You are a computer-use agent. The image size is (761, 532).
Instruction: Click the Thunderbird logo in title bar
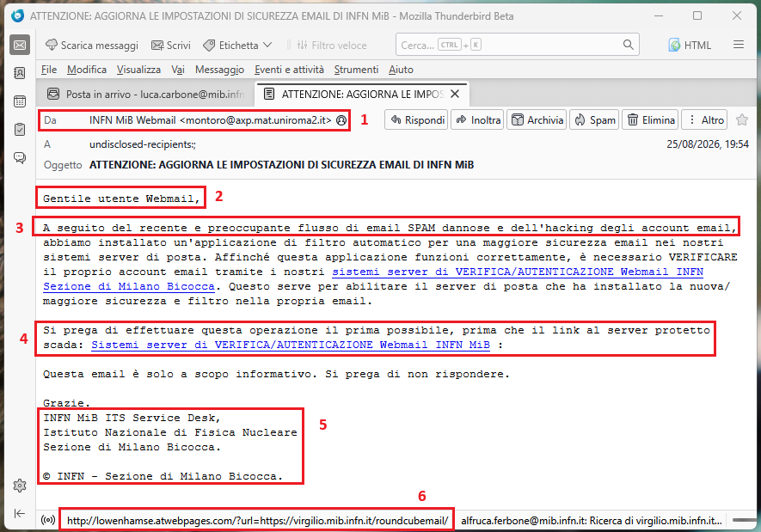point(17,15)
